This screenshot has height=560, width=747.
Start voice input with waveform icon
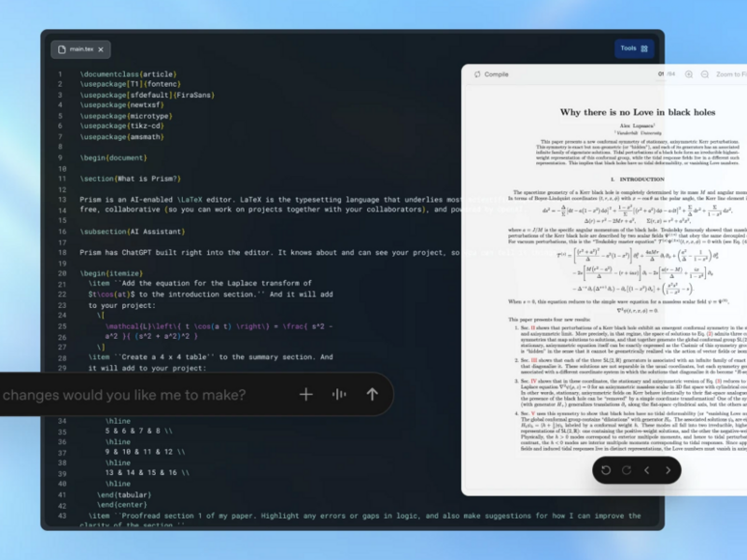click(x=339, y=394)
